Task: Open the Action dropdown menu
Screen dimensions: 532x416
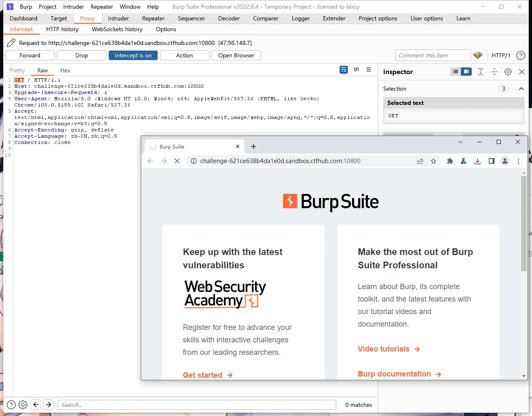Action: coord(185,55)
